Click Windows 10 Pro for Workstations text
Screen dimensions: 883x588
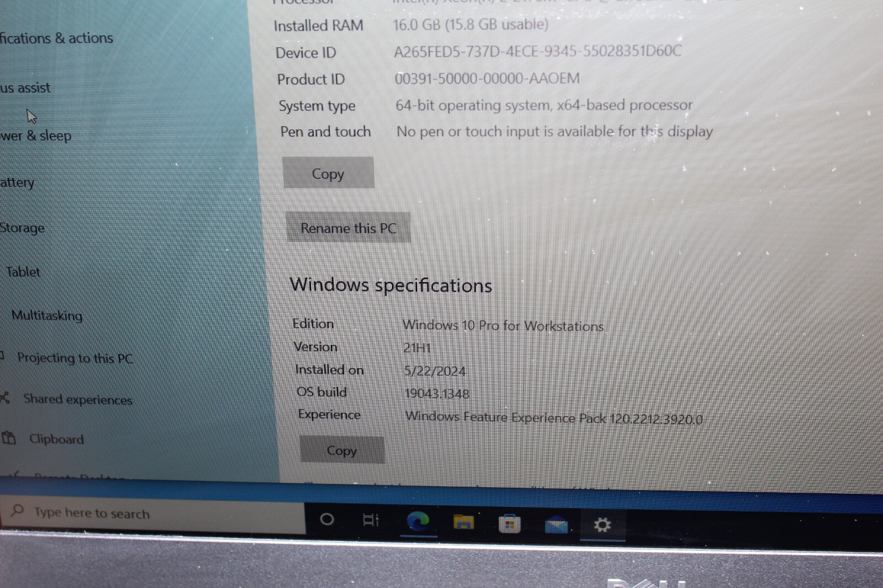coord(503,325)
